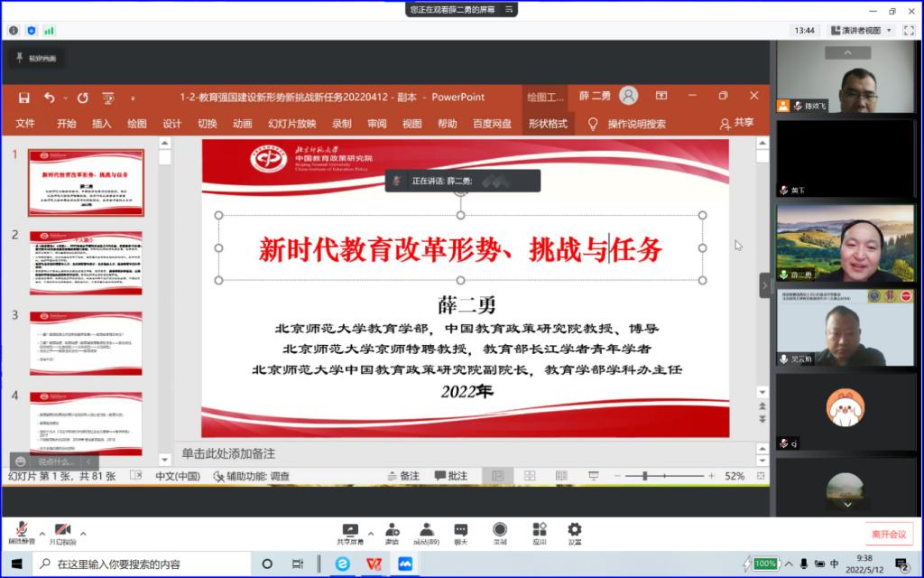Switch to Slide Show ribbon tab

pyautogui.click(x=291, y=124)
